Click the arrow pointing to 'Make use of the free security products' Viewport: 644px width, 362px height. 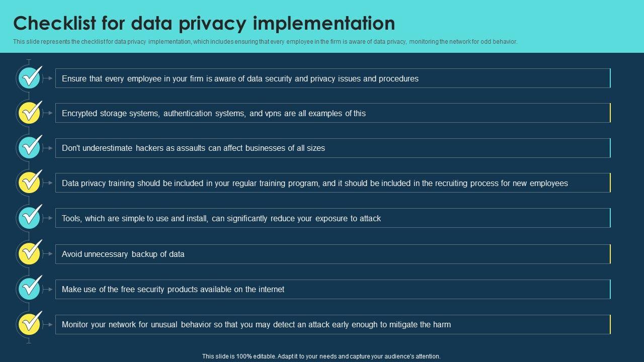(x=48, y=290)
